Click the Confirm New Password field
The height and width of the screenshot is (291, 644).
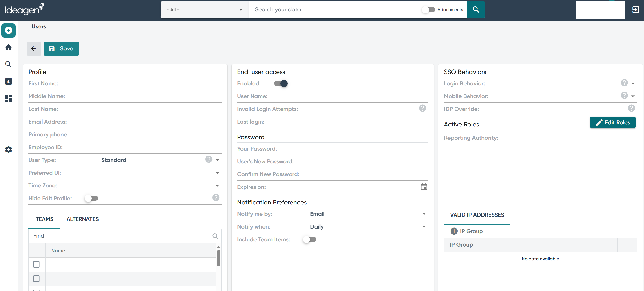[332, 174]
